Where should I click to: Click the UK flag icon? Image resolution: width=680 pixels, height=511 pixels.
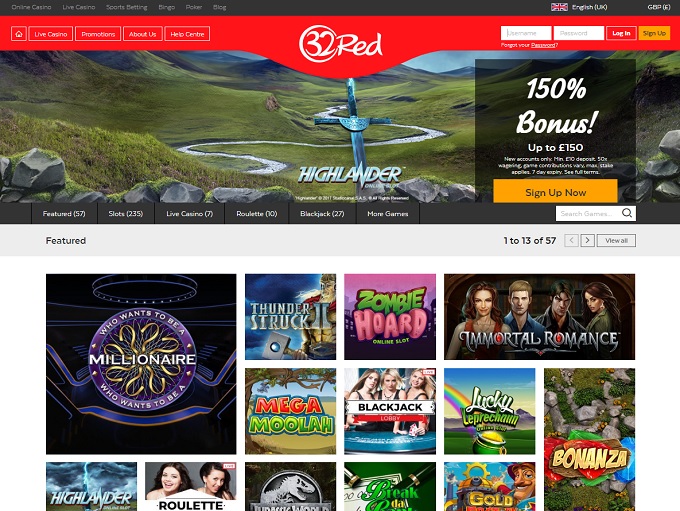pos(559,7)
